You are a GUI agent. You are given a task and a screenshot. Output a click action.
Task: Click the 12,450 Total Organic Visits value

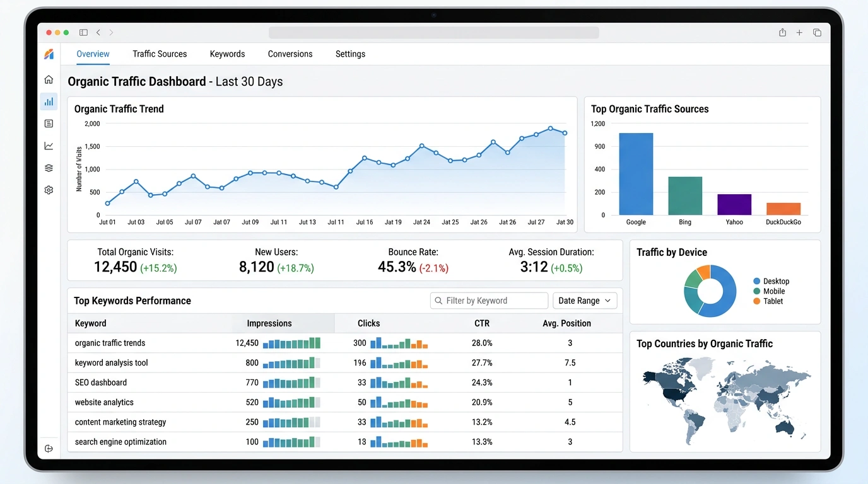point(115,267)
